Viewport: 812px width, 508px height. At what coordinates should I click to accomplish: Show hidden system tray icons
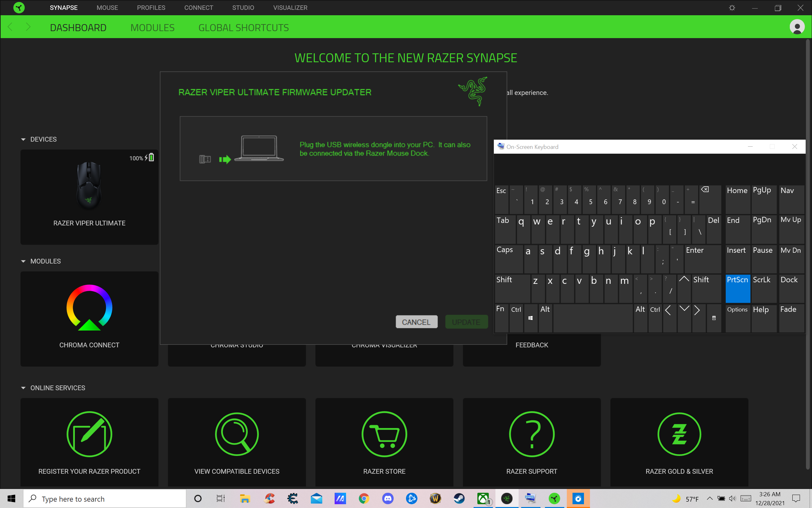tap(709, 498)
